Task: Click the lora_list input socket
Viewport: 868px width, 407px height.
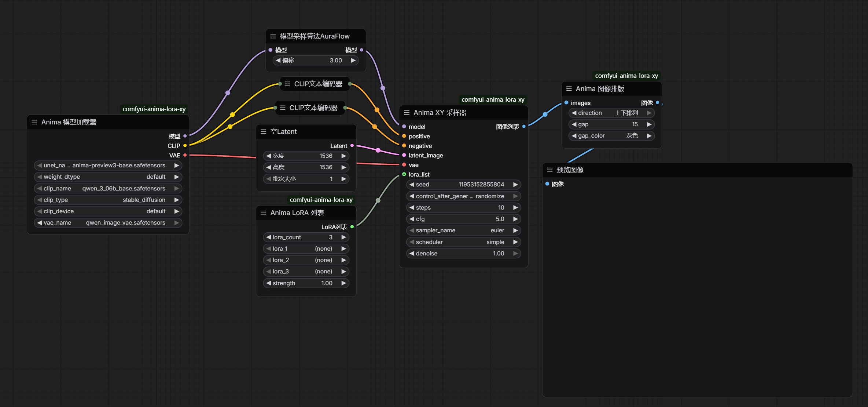Action: tap(404, 174)
